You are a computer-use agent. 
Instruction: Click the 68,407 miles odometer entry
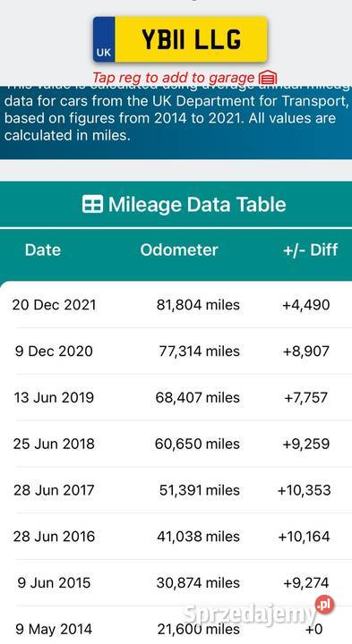coord(197,397)
